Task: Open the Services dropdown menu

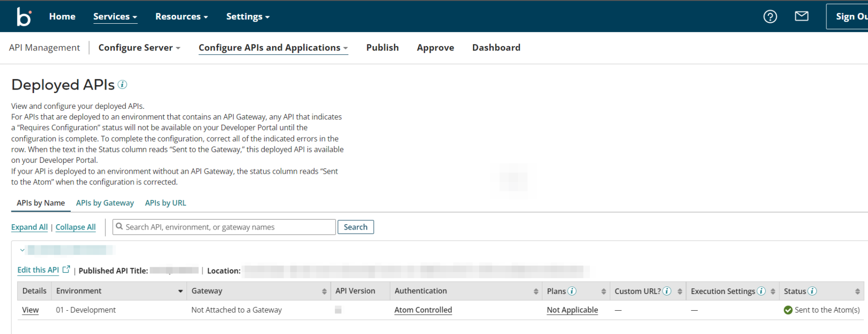Action: [x=115, y=16]
